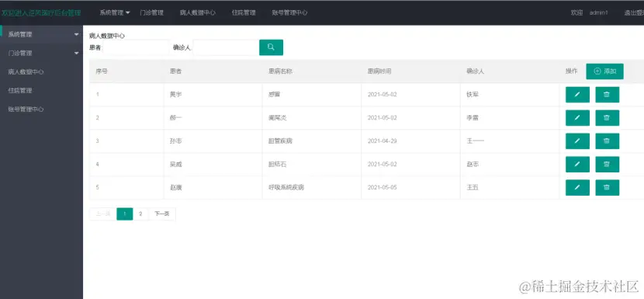
Task: Edit the record for patient 黄宇
Action: (x=577, y=95)
